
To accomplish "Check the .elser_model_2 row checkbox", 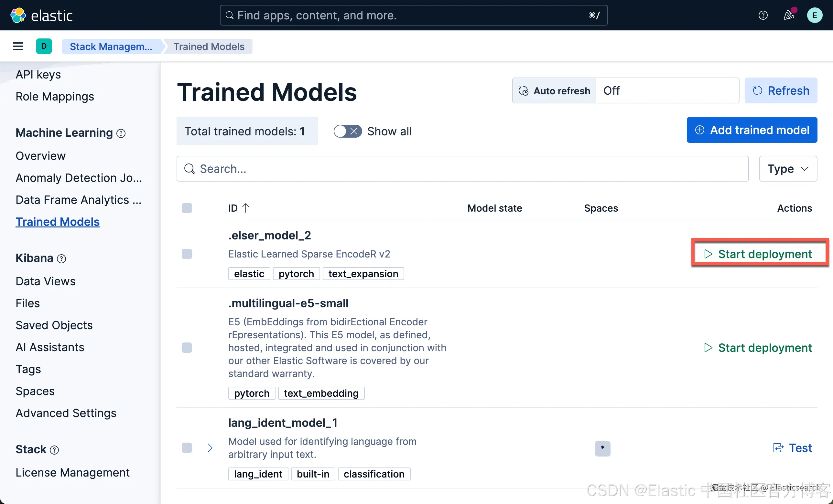I will pyautogui.click(x=187, y=254).
